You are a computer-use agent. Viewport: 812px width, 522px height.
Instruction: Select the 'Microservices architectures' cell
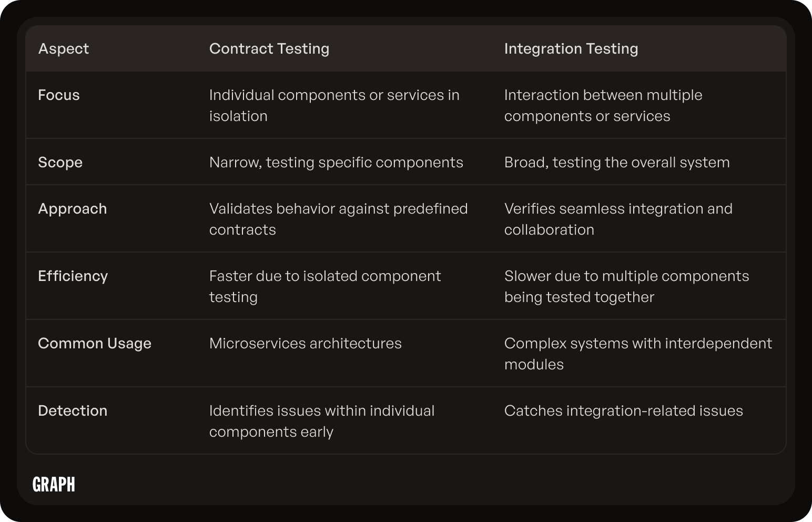click(x=306, y=343)
